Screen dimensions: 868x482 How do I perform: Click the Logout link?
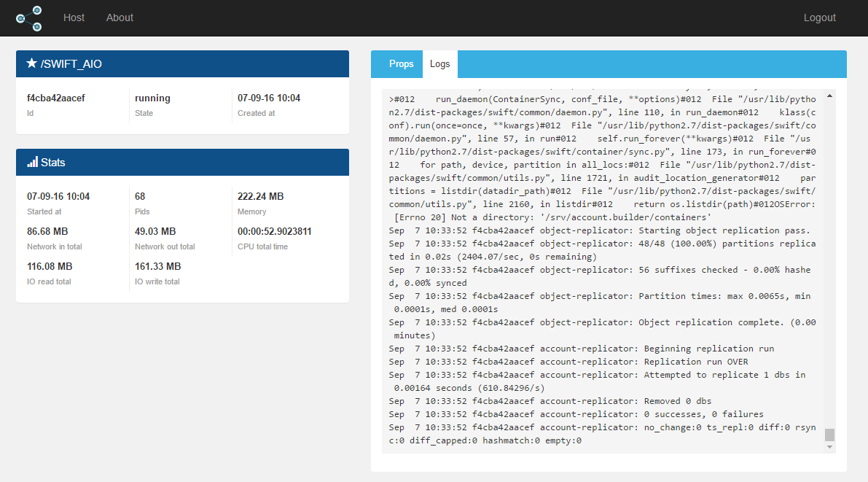click(819, 18)
